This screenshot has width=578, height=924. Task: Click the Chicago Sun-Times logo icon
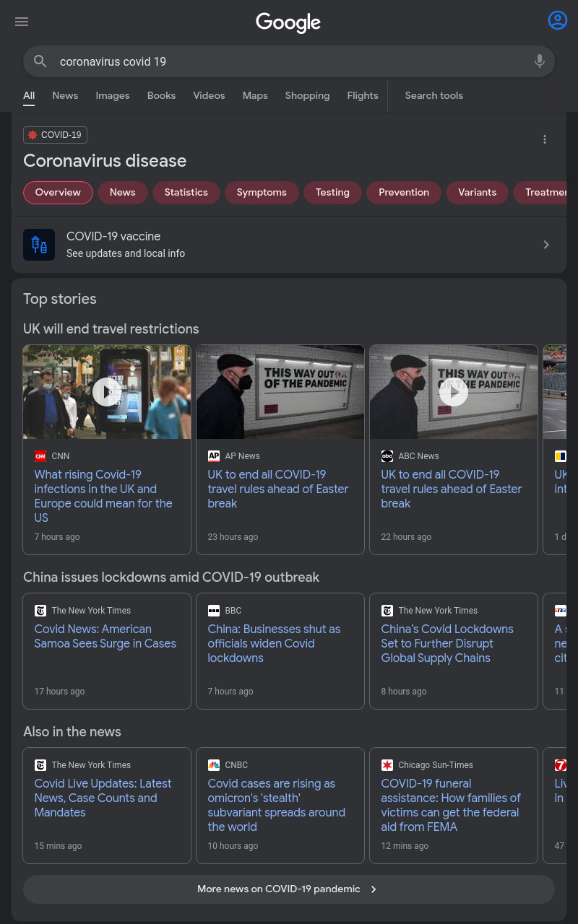[x=387, y=765]
